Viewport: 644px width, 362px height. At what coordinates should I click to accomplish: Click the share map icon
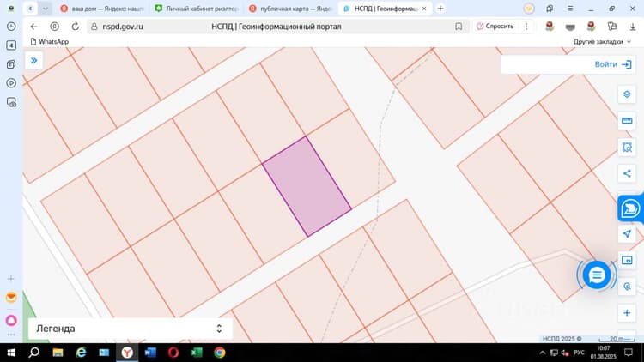tap(627, 173)
